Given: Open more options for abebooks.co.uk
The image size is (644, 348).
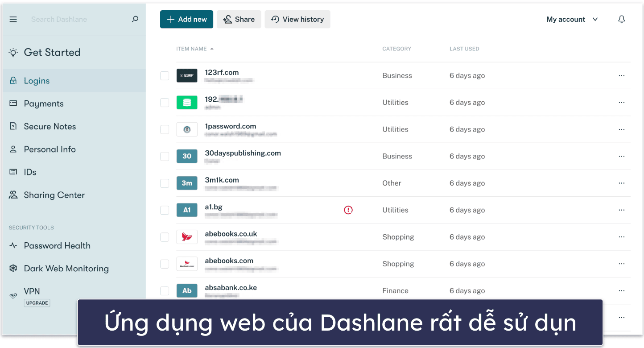Looking at the screenshot, I should click(622, 237).
